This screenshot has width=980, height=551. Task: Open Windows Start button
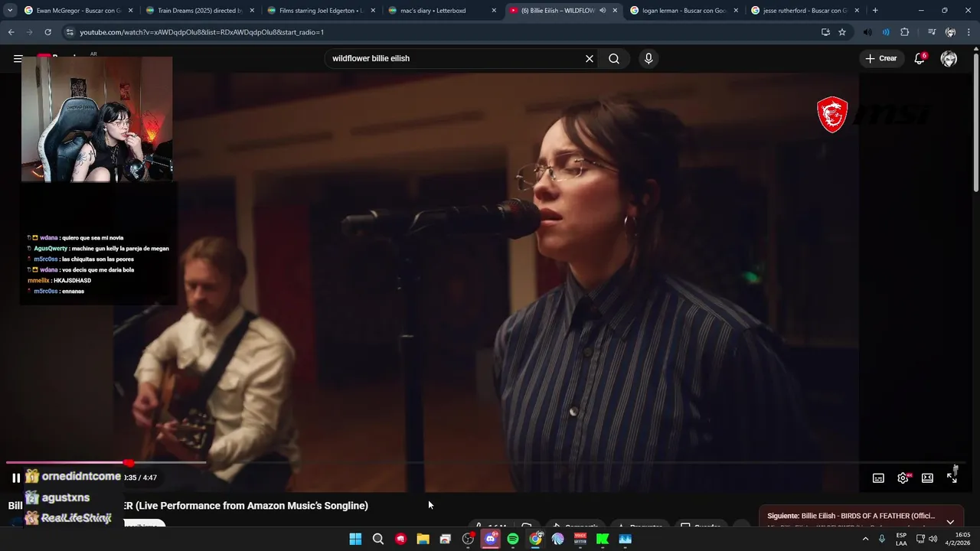click(355, 539)
